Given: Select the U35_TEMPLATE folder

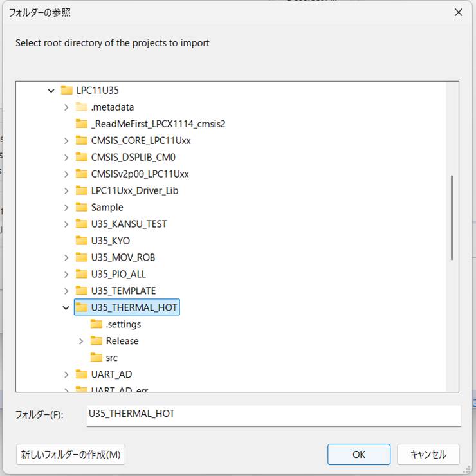Looking at the screenshot, I should (x=123, y=291).
